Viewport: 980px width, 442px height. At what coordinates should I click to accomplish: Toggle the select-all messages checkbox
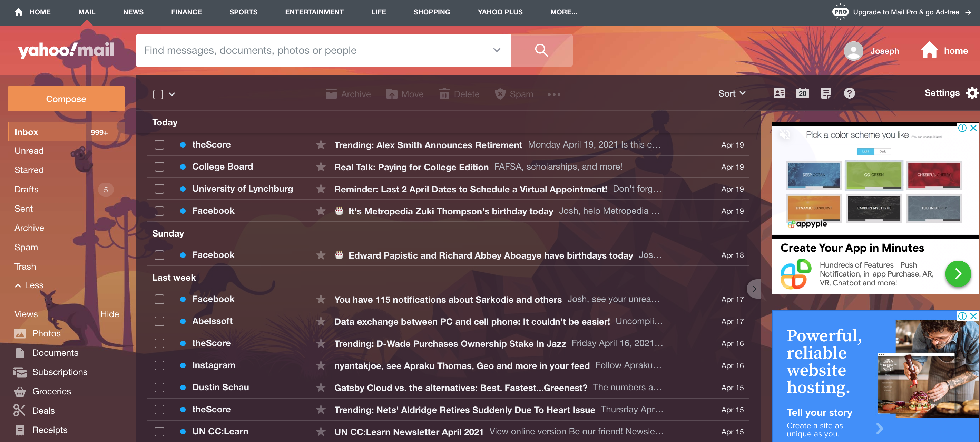point(158,94)
